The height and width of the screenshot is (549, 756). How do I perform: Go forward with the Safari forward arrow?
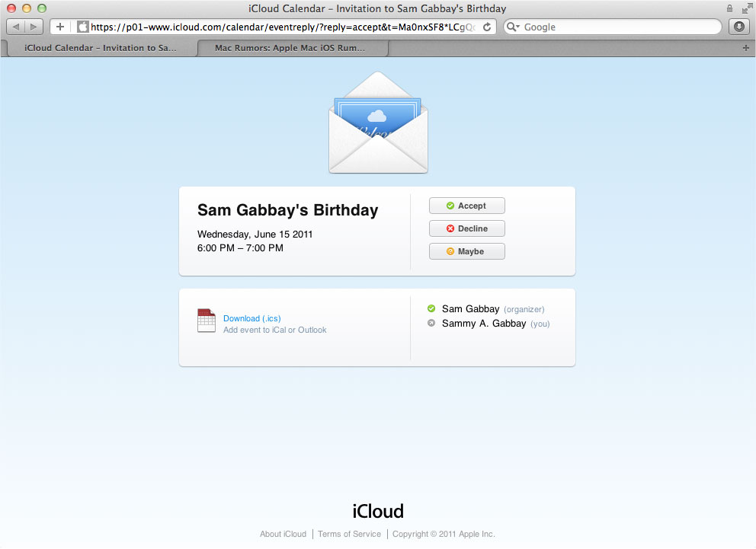tap(34, 27)
